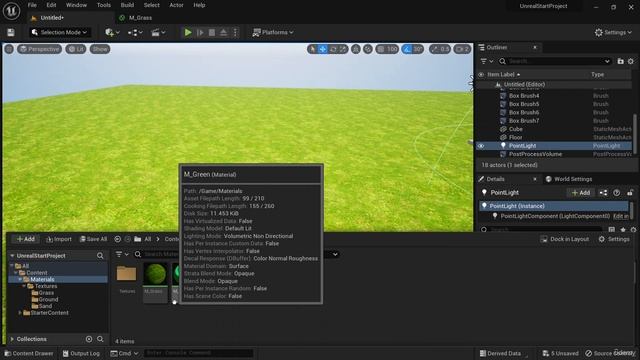Start Play in Editor with the green play button
The height and width of the screenshot is (360, 640).
click(188, 33)
